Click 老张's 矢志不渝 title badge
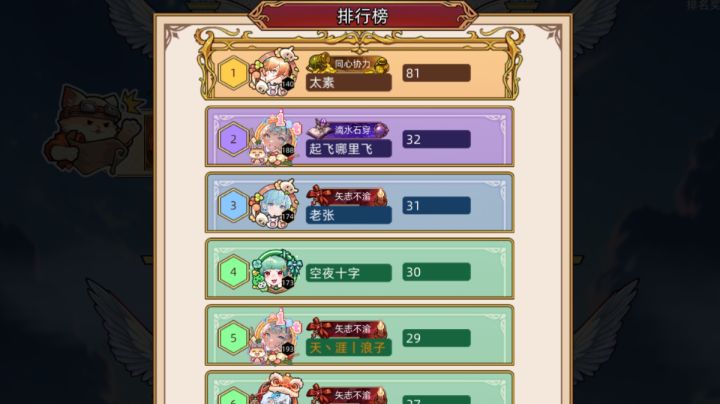 pyautogui.click(x=347, y=196)
